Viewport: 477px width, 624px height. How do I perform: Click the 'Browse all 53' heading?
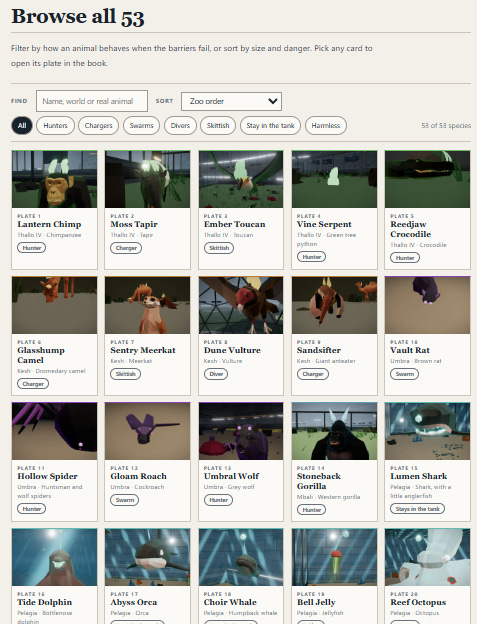(x=78, y=17)
